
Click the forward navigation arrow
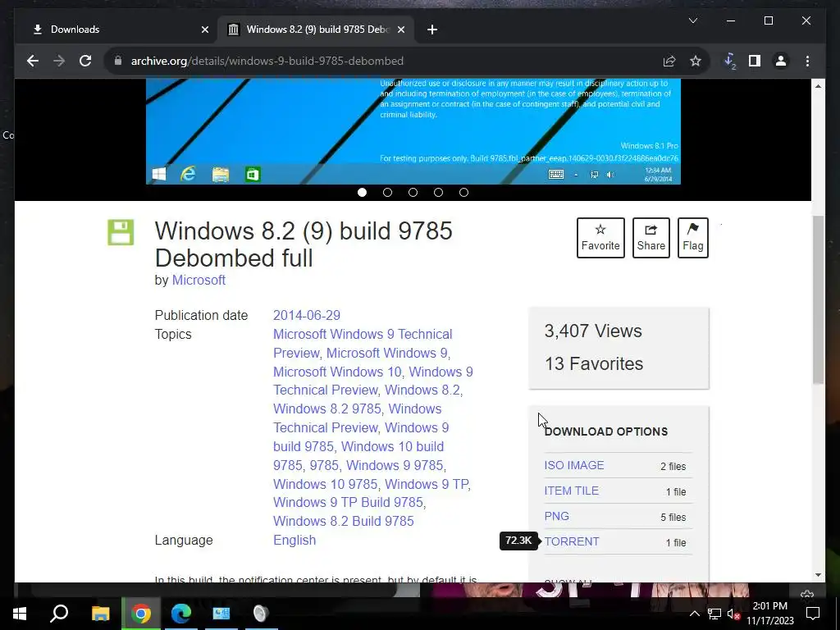(x=59, y=61)
